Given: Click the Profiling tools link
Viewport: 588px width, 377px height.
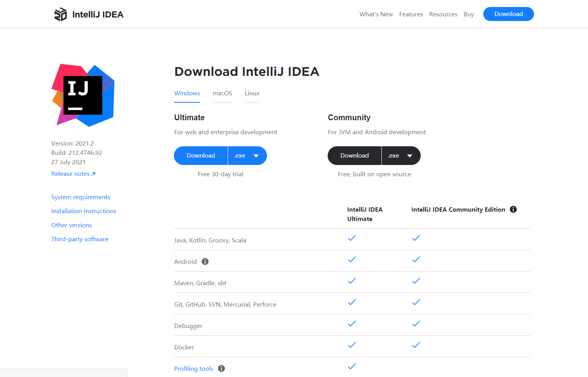Looking at the screenshot, I should [x=194, y=369].
